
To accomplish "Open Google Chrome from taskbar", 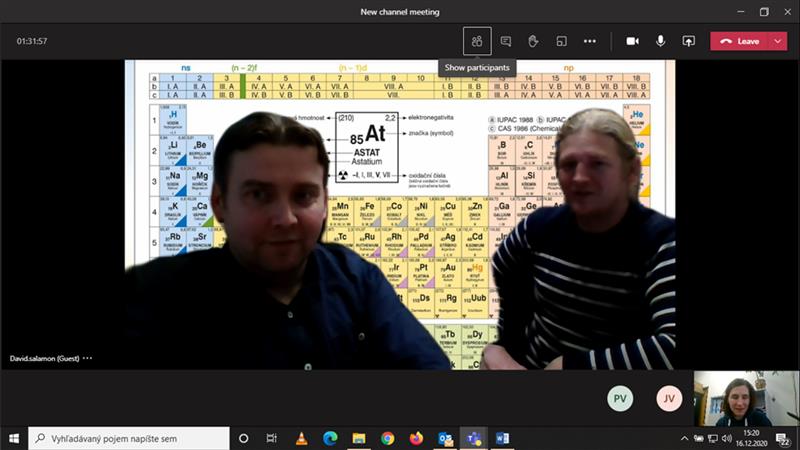I will (388, 438).
